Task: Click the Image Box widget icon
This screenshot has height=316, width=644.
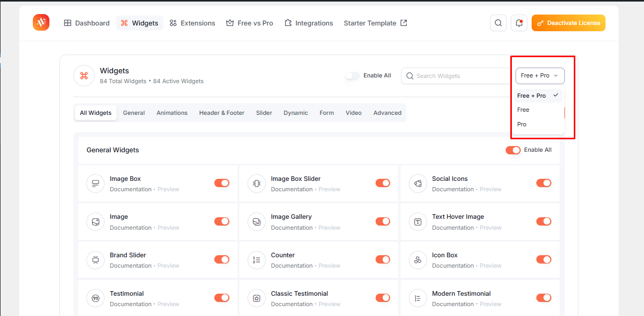Action: click(x=95, y=183)
